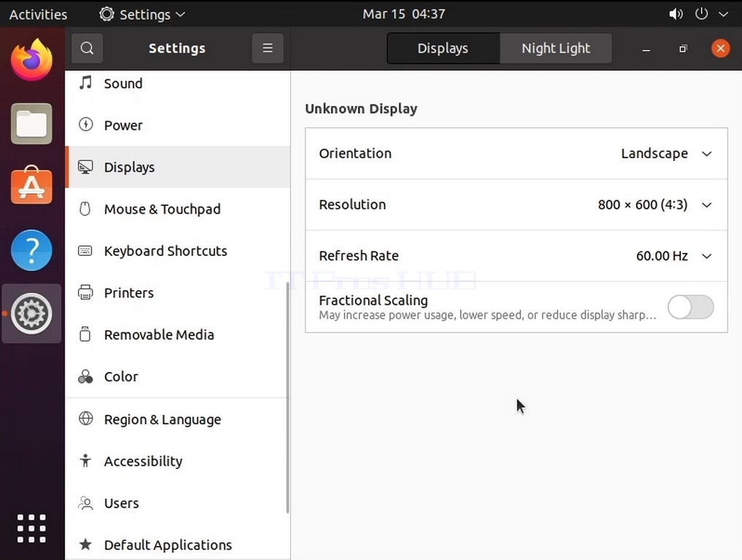Image resolution: width=742 pixels, height=560 pixels.
Task: Click the power icon in top bar
Action: pyautogui.click(x=701, y=14)
